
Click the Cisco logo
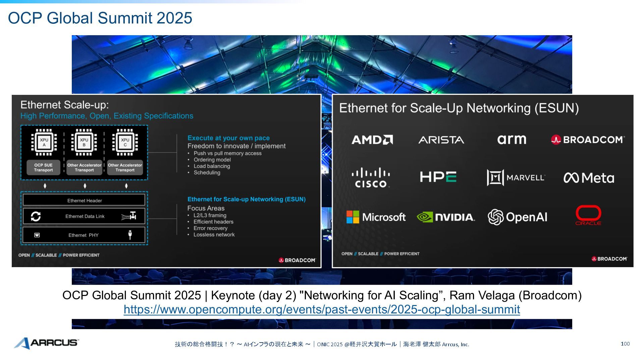pos(371,178)
